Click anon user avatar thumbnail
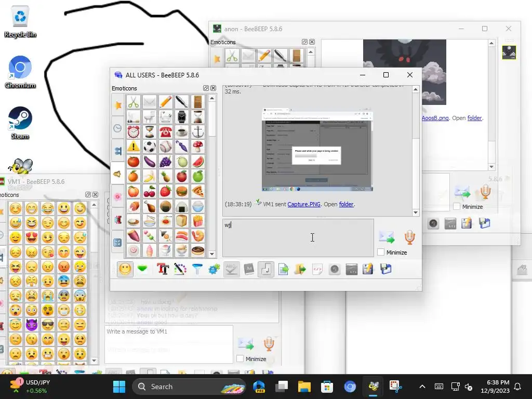Screen dimensions: 532x399 point(509,52)
